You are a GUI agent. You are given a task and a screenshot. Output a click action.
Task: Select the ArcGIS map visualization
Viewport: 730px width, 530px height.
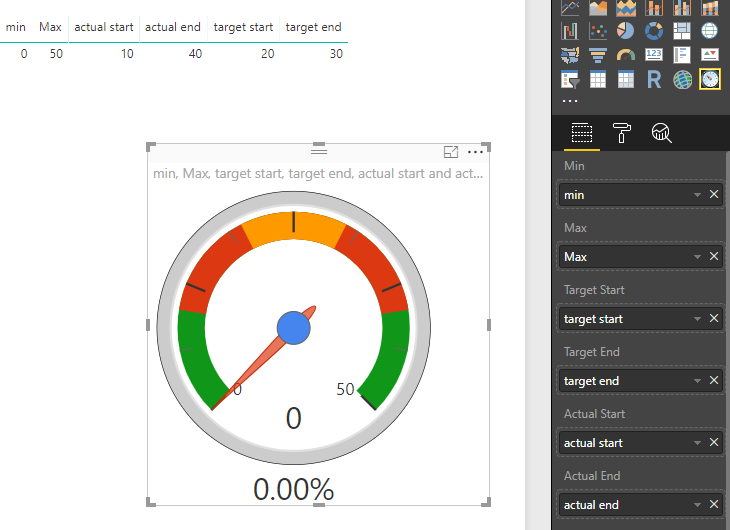pyautogui.click(x=682, y=80)
